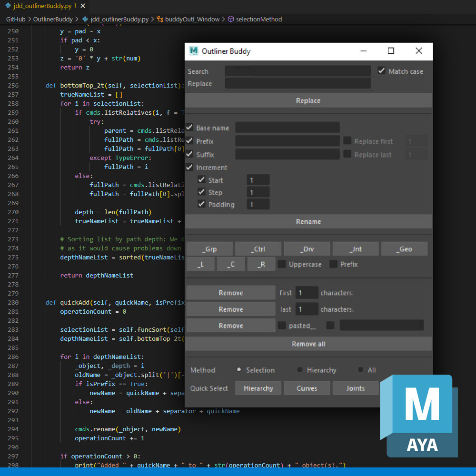Click the Search input field
Viewport: 476px width, 476px height.
297,71
